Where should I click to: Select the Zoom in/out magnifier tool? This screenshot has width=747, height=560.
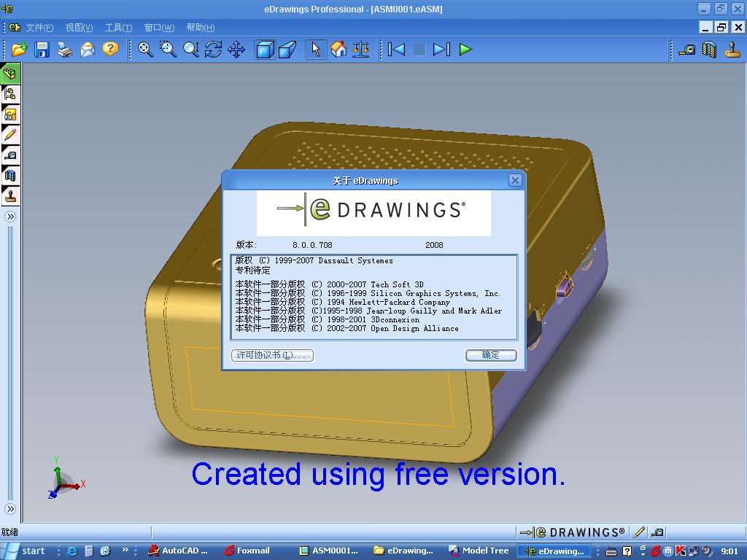[190, 50]
